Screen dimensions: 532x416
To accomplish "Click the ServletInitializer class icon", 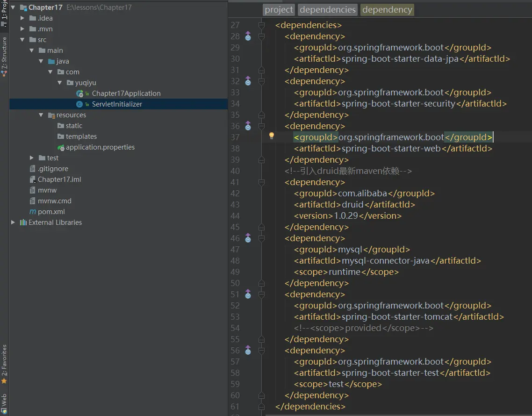I will 79,104.
